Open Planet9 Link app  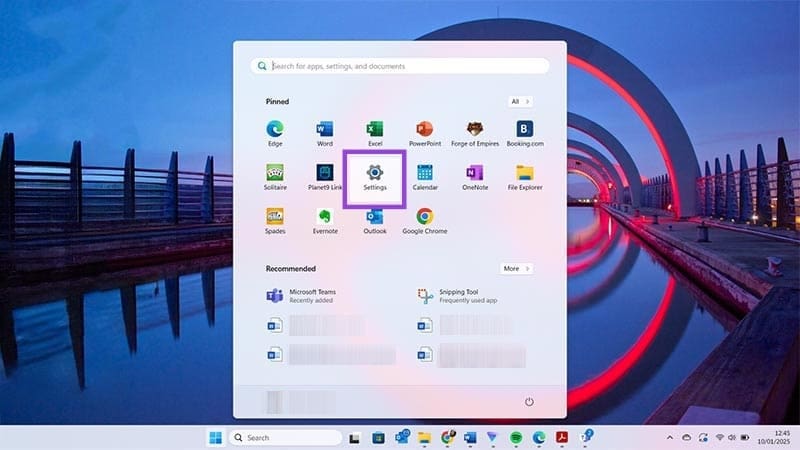324,178
